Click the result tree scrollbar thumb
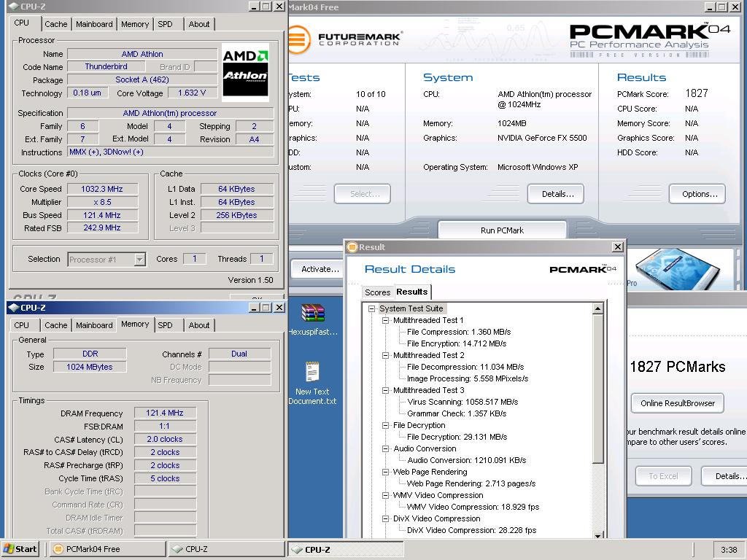 pyautogui.click(x=598, y=388)
